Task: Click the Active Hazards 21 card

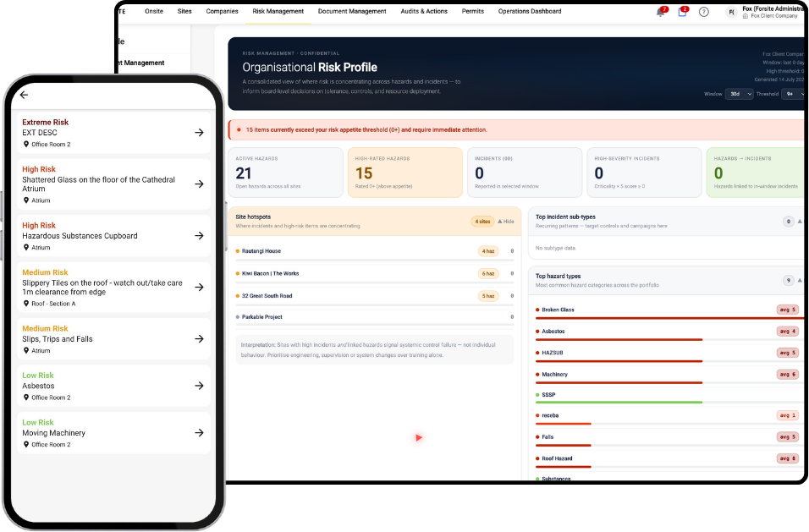Action: pyautogui.click(x=285, y=173)
